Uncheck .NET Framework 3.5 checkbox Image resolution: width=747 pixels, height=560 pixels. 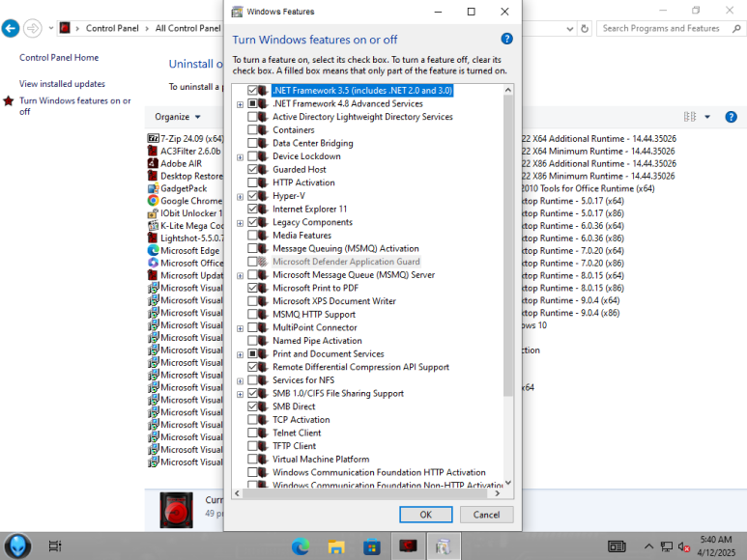pos(252,91)
